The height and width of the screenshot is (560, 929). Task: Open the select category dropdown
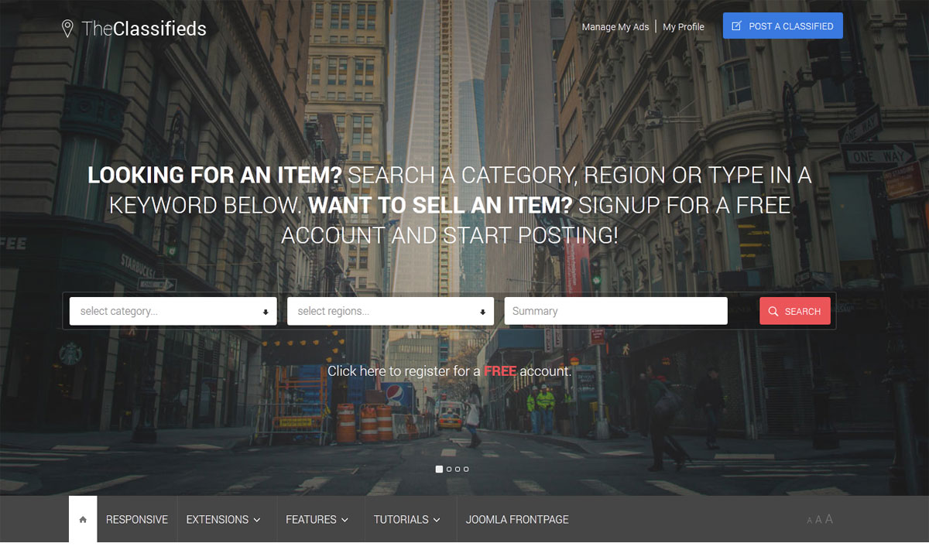173,311
